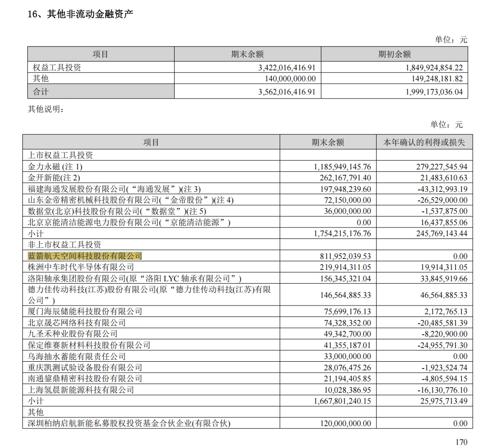Click the 期末余额 header in first table
Image resolution: width=484 pixels, height=448 pixels.
pyautogui.click(x=247, y=54)
